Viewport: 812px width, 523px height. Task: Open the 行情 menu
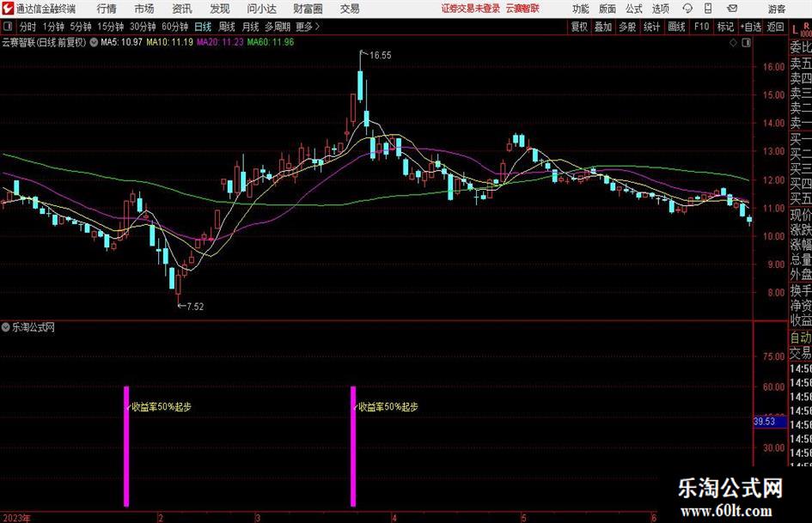(107, 9)
